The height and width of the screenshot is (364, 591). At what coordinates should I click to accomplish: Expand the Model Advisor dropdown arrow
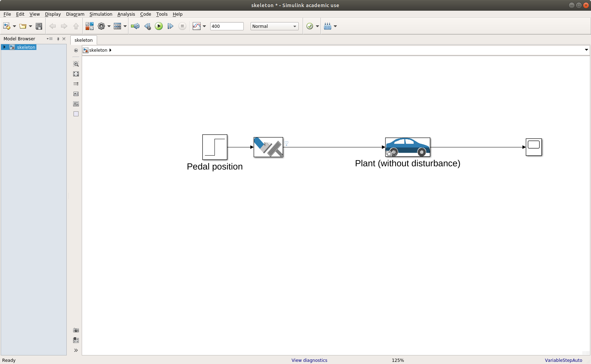click(x=317, y=26)
